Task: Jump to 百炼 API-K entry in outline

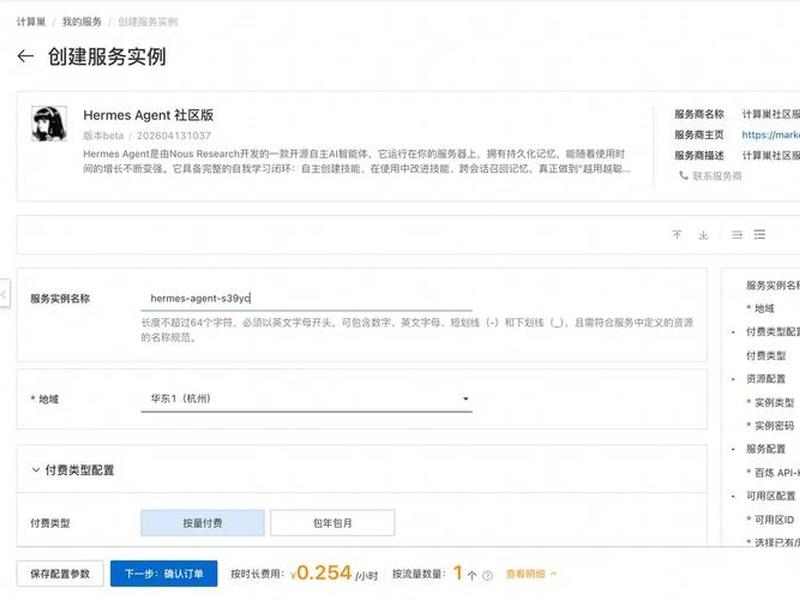Action: pyautogui.click(x=777, y=472)
